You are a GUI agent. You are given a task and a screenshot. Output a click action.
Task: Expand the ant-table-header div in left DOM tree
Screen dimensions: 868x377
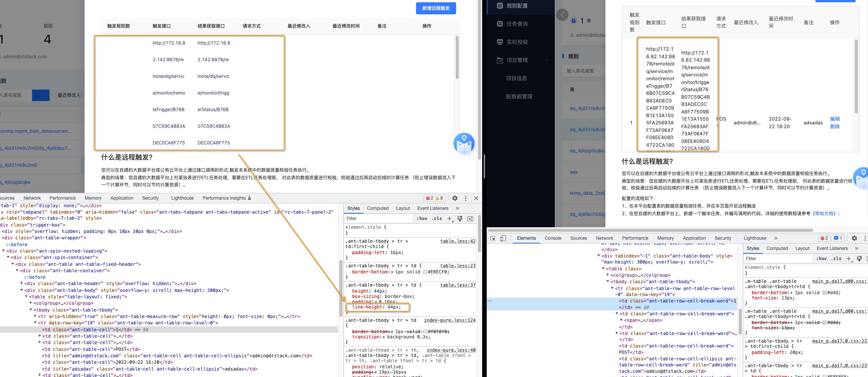pos(22,284)
